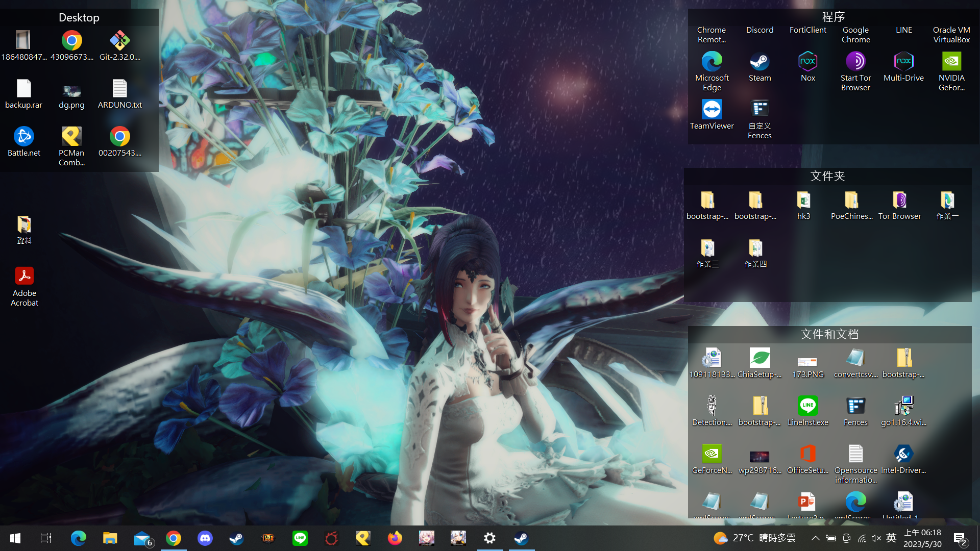Open 自定义 Fences shortcut
This screenshot has height=551, width=980.
(x=759, y=120)
